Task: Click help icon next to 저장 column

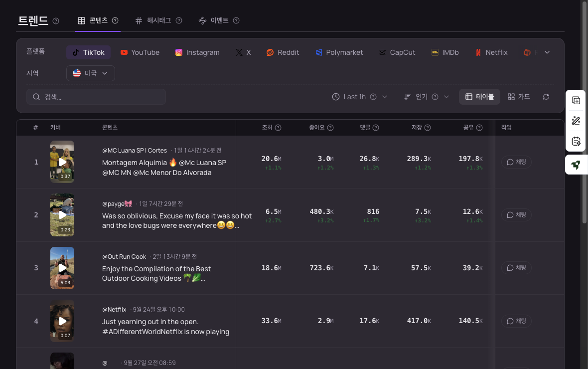Action: pos(428,128)
